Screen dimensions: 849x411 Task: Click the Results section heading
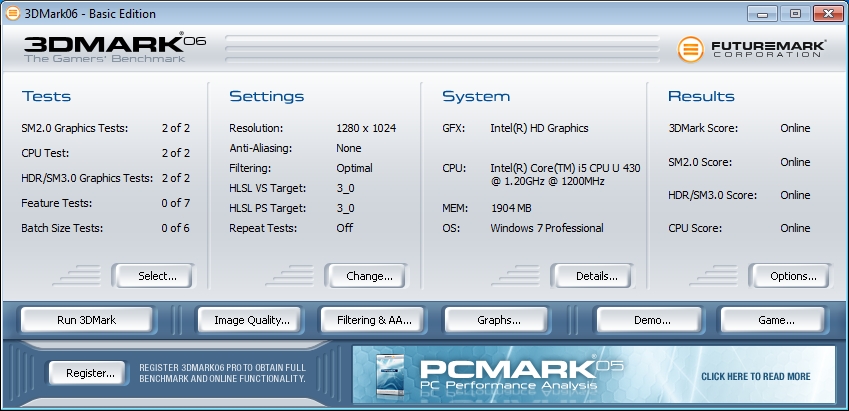pyautogui.click(x=701, y=96)
